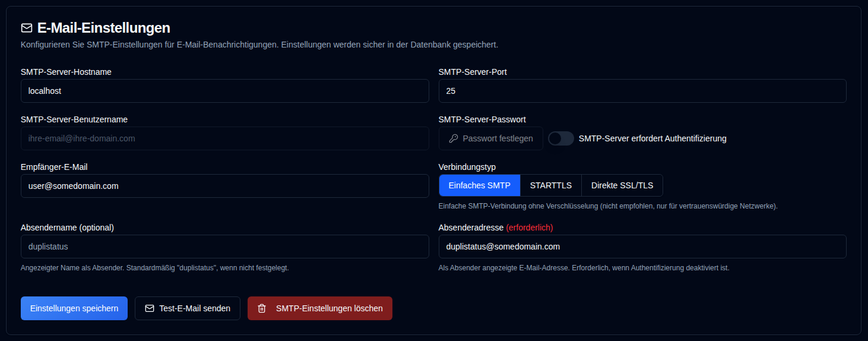Select Einfaches SMTP connection type

[x=480, y=185]
